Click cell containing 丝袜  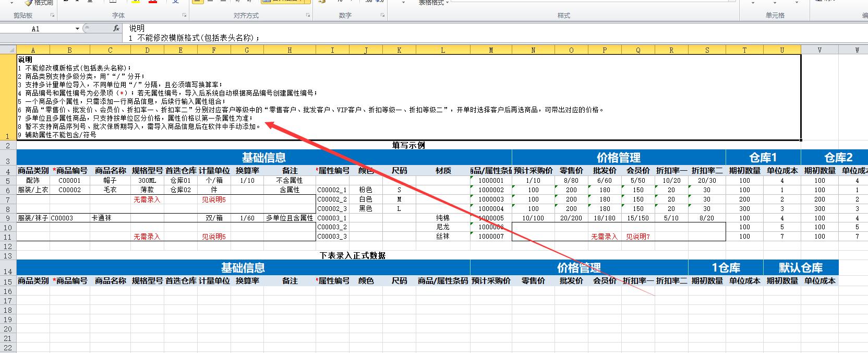[443, 237]
